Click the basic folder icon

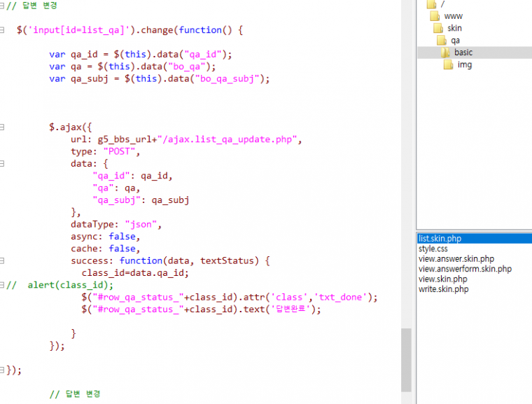[x=446, y=53]
